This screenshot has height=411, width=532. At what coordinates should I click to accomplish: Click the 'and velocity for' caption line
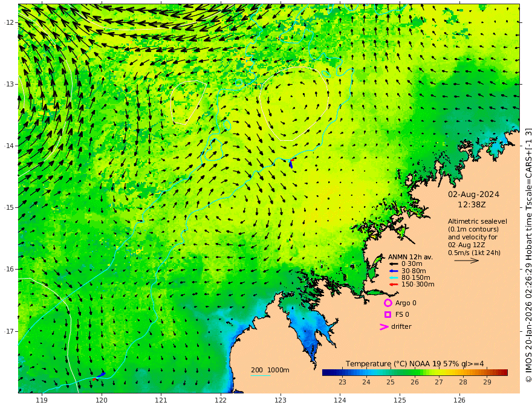coord(473,237)
